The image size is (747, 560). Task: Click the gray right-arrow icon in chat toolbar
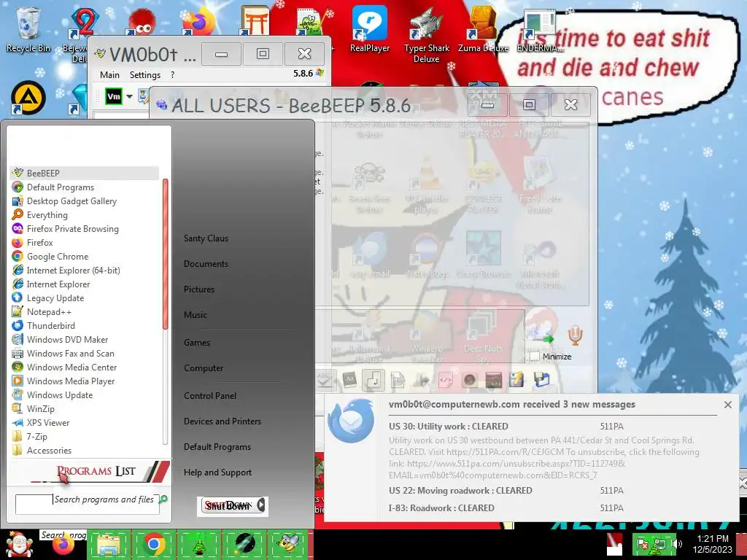(422, 380)
